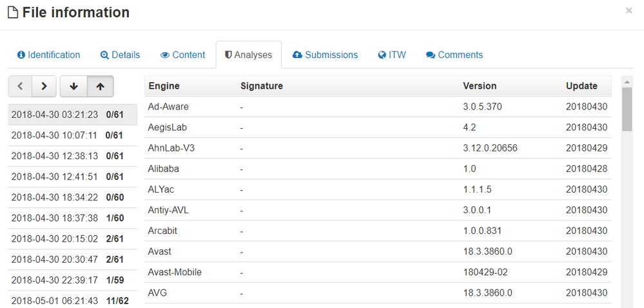Click the Engine column header
The height and width of the screenshot is (308, 644).
pyautogui.click(x=164, y=86)
